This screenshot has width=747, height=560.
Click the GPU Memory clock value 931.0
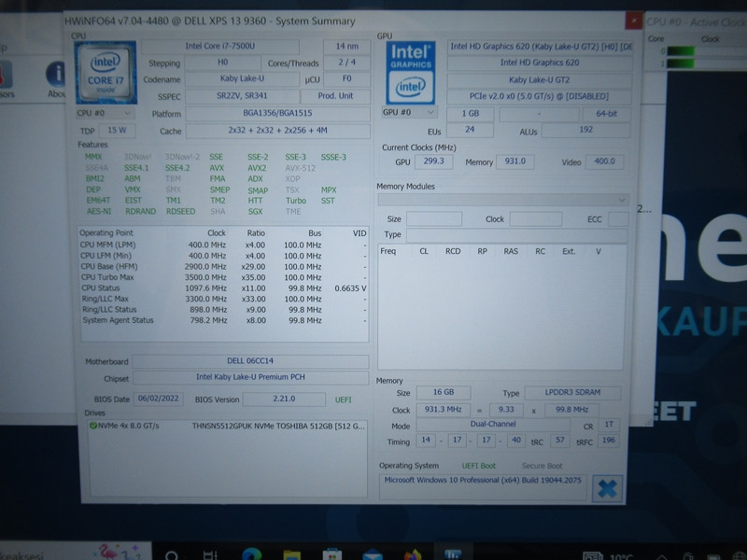(x=515, y=161)
